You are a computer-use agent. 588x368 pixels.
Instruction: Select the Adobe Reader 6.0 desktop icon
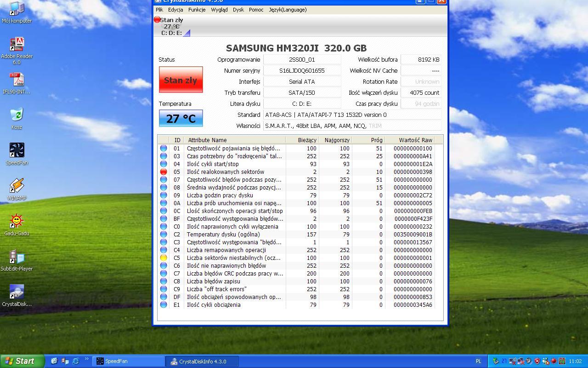coord(17,51)
